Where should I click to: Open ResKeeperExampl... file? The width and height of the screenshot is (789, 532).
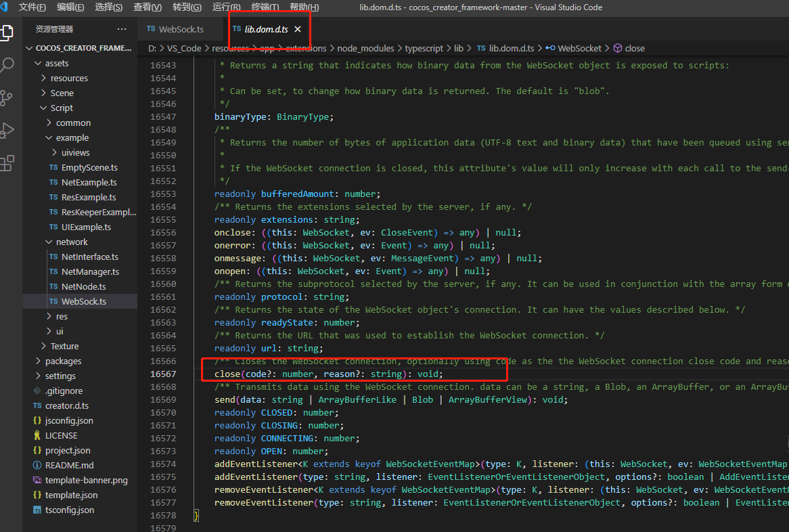[x=80, y=212]
